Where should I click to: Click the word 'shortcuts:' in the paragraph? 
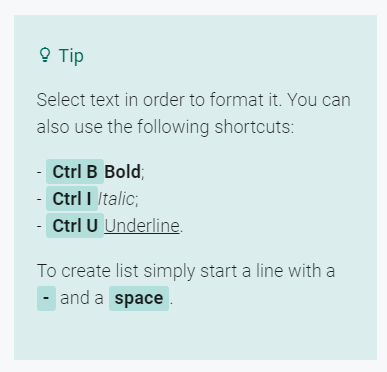coord(254,127)
